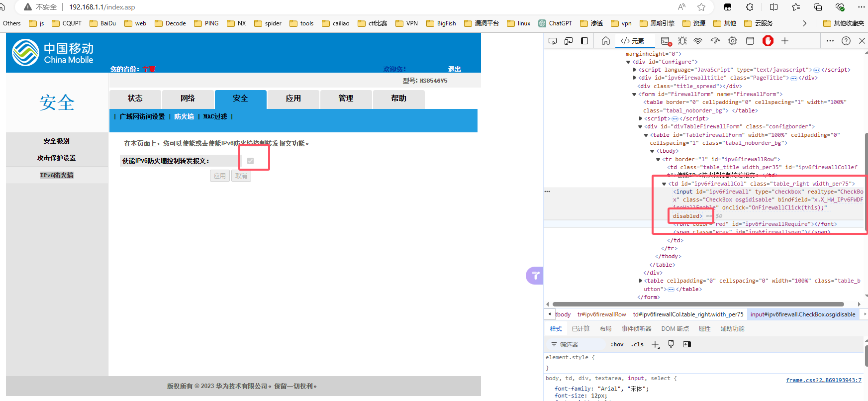Switch to the 已计算 styles tab
The height and width of the screenshot is (401, 868).
pos(580,329)
